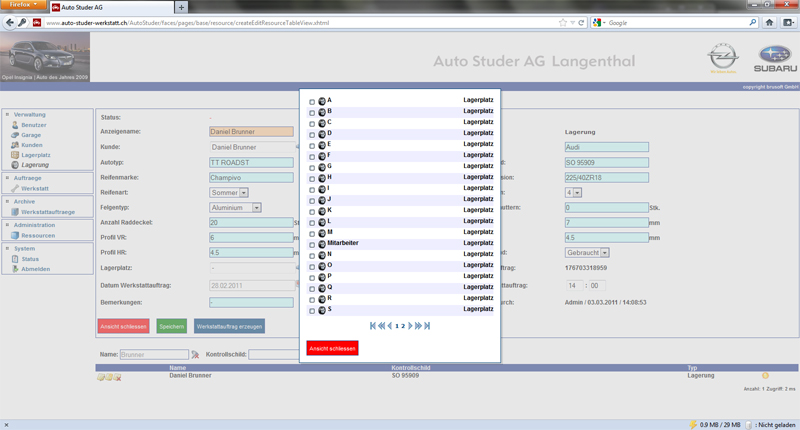
Task: Open the Reifenart Sommer dropdown
Action: 229,192
